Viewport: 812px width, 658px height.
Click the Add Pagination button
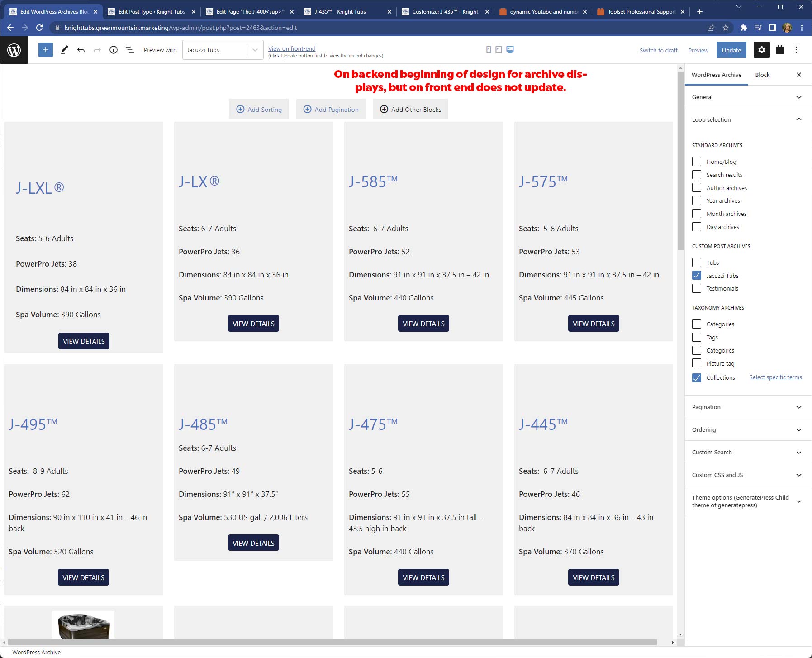click(331, 109)
